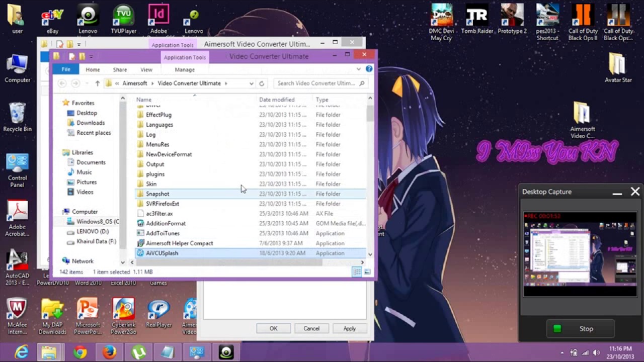Expand the ribbon chevron
644x362 pixels.
click(359, 69)
